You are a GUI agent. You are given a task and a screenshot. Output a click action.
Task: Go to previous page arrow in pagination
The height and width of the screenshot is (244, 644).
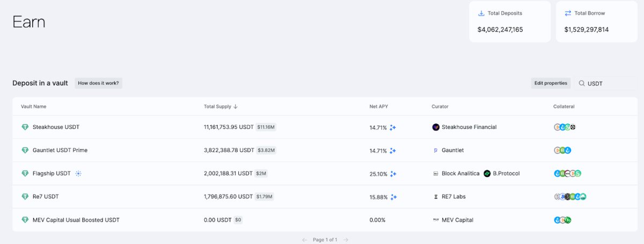(x=304, y=240)
